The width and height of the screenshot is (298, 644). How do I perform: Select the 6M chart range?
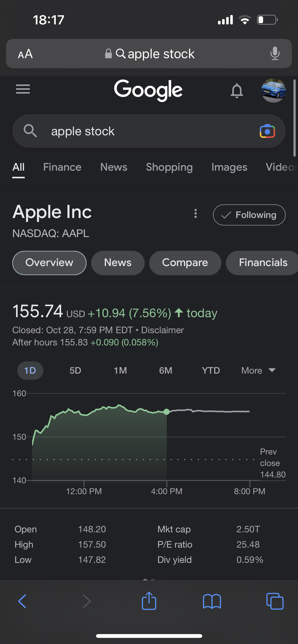pyautogui.click(x=166, y=370)
